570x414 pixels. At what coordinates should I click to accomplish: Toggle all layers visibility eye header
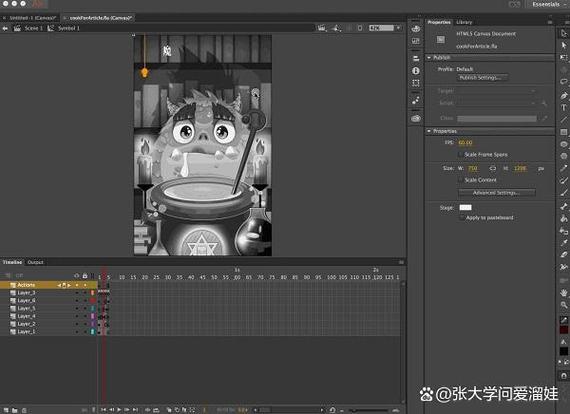point(77,276)
